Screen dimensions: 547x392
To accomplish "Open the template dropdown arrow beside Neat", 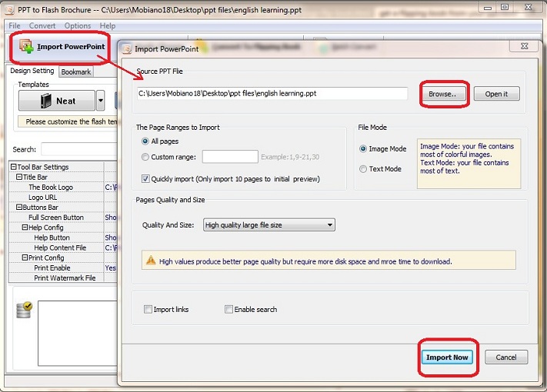I will [101, 101].
